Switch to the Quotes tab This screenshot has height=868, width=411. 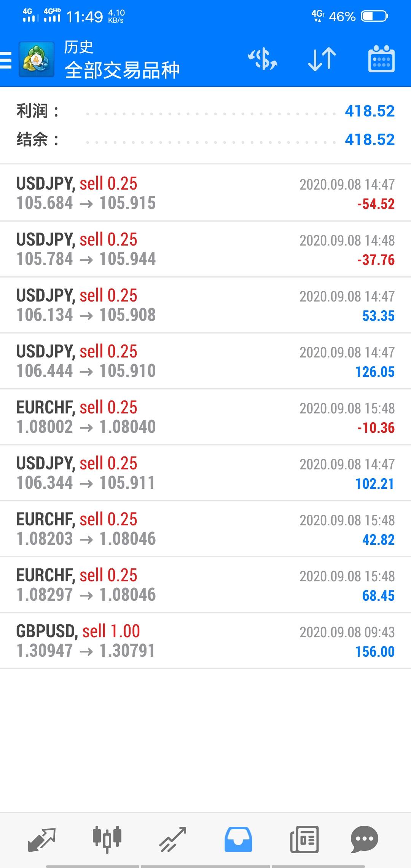click(x=42, y=839)
